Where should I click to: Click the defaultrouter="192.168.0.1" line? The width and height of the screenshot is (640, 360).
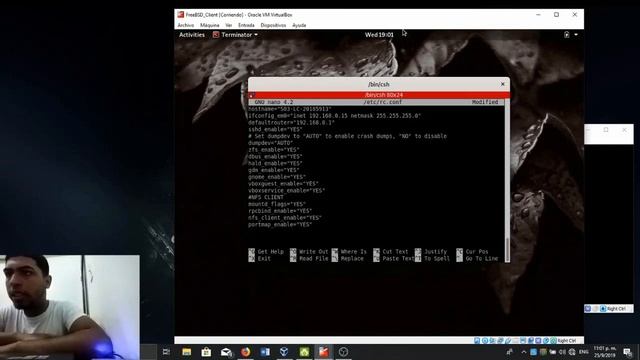coord(291,122)
